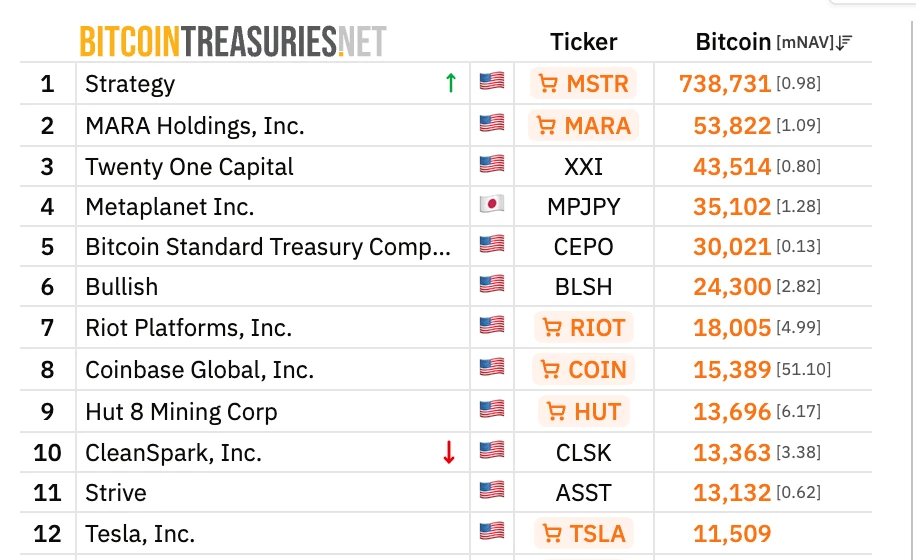Open Twenty One Capital company page

[189, 166]
